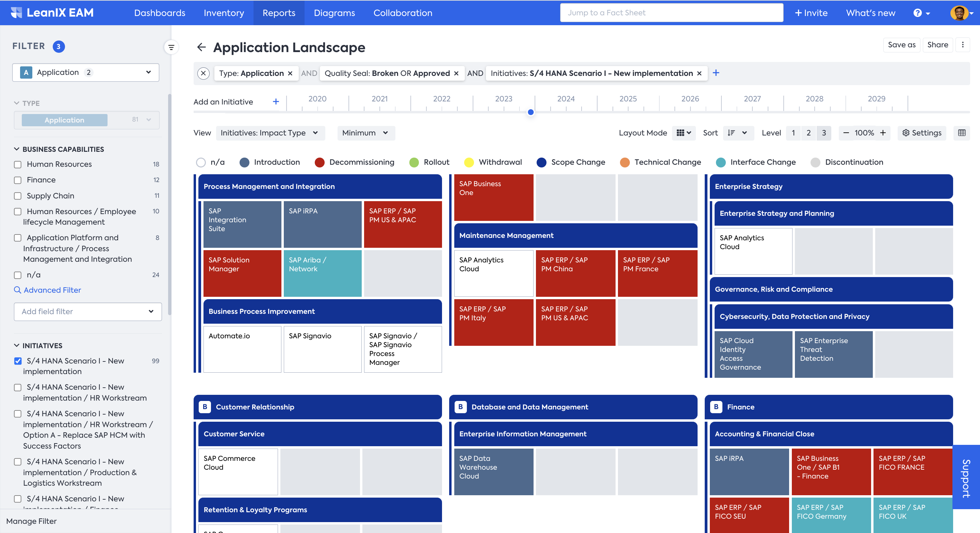Collapse the INITIATIVES section
Viewport: 980px width, 533px height.
(16, 345)
